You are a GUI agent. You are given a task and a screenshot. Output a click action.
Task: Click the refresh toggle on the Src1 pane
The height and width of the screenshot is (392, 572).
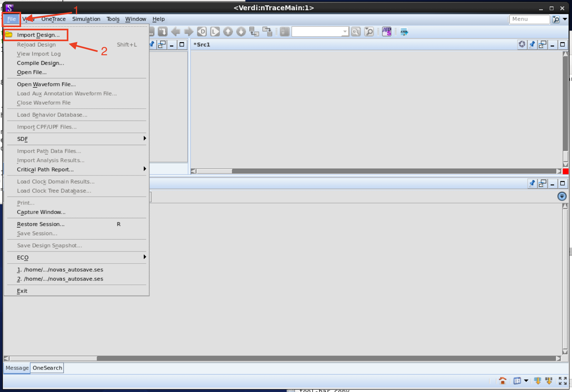(522, 45)
